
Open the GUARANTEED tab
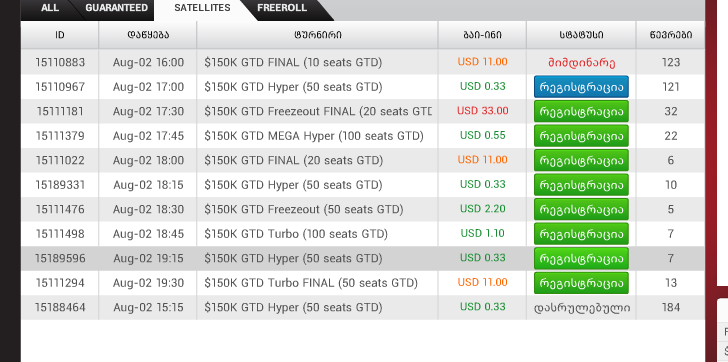(x=117, y=8)
